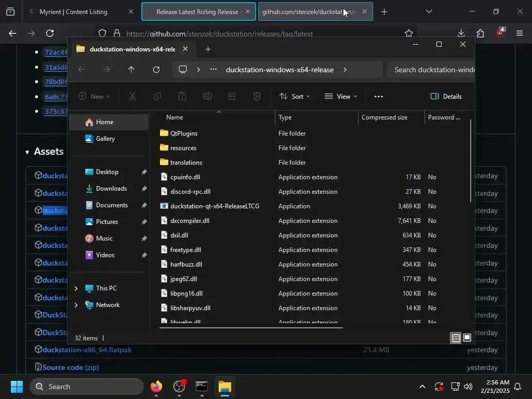Viewport: 532px width, 399px height.
Task: Click the Rename icon in Explorer toolbar
Action: (207, 96)
